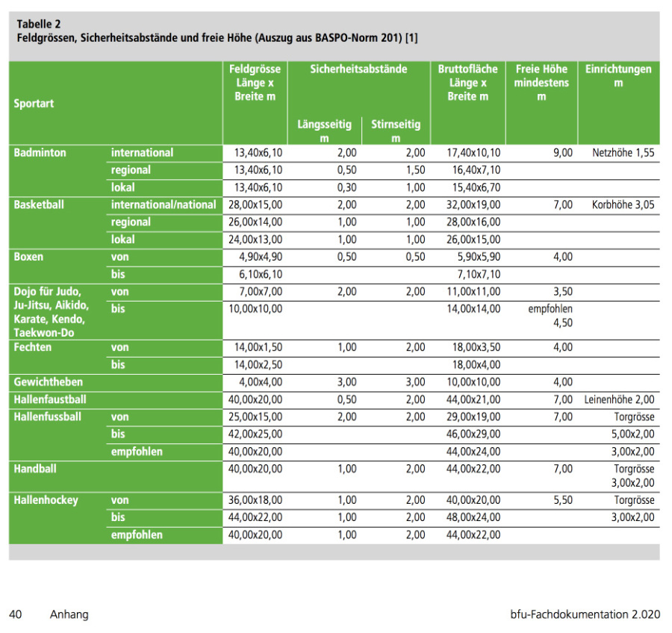The image size is (672, 633).
Task: Select the "Basketball" sport row label
Action: [40, 205]
